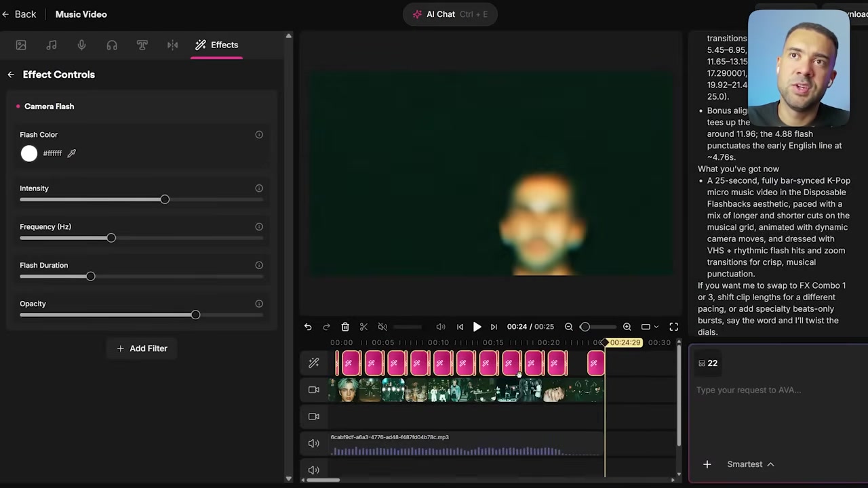The height and width of the screenshot is (488, 868).
Task: Click the second video track camera icon
Action: pyautogui.click(x=314, y=416)
